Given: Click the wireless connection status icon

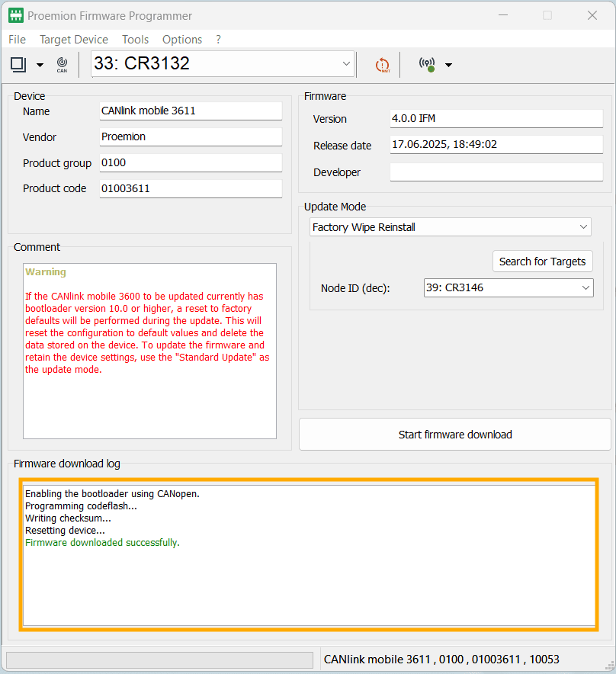Looking at the screenshot, I should [x=427, y=65].
